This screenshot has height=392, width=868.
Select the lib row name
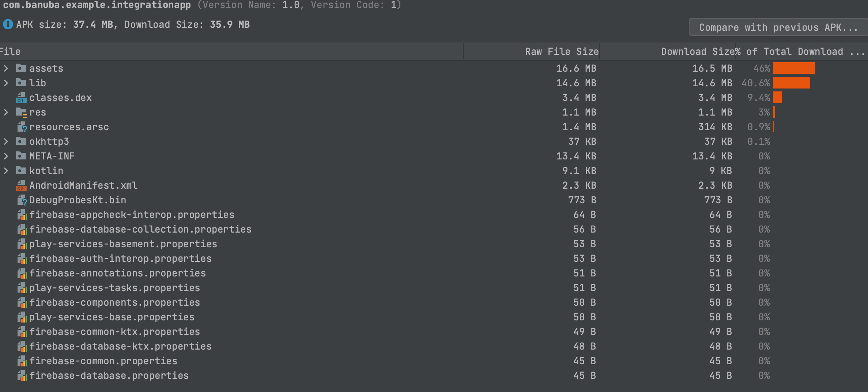coord(38,83)
